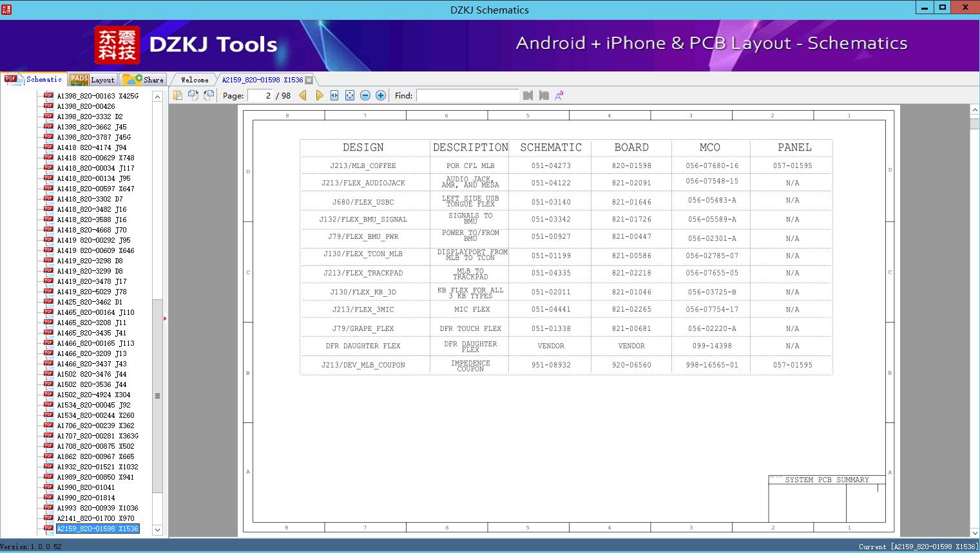
Task: Open the Welcome tab
Action: coord(195,80)
